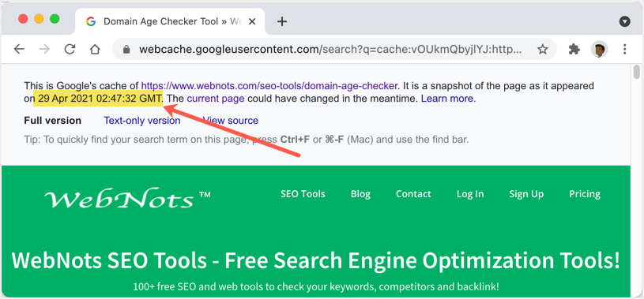Open the Pricing menu item
This screenshot has width=644, height=299.
tap(585, 194)
